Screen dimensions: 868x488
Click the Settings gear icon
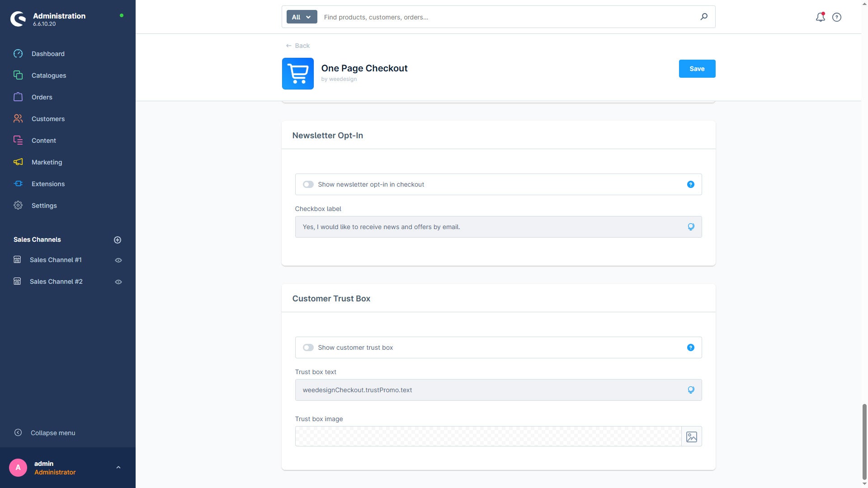pos(18,206)
